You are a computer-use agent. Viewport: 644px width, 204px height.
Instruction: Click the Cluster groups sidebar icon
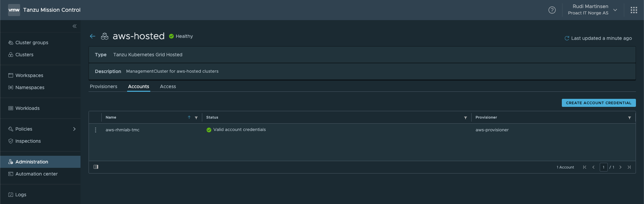[x=11, y=43]
